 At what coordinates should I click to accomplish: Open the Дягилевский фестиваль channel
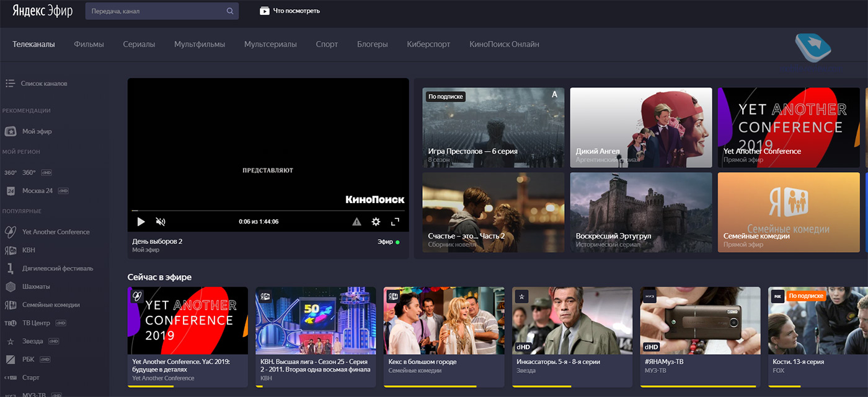pyautogui.click(x=49, y=269)
